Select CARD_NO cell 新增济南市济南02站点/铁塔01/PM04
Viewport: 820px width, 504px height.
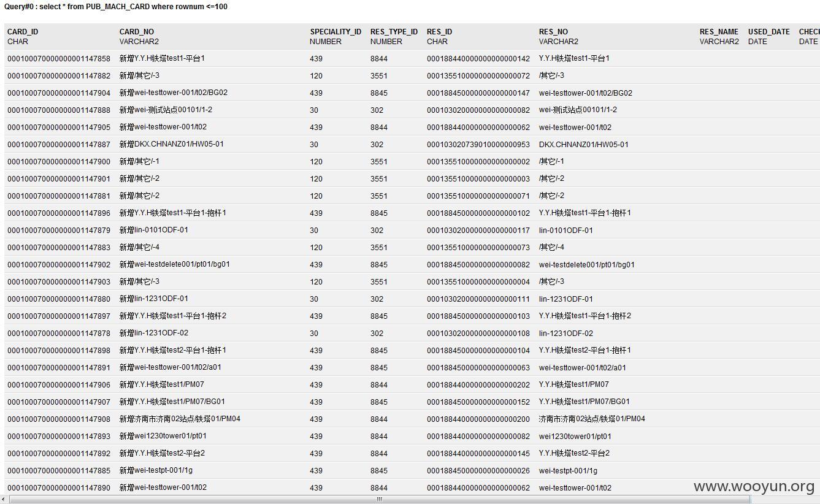[x=180, y=419]
